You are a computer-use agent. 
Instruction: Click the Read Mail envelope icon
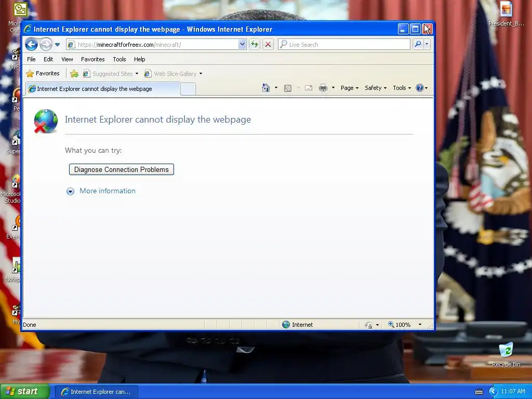[309, 88]
